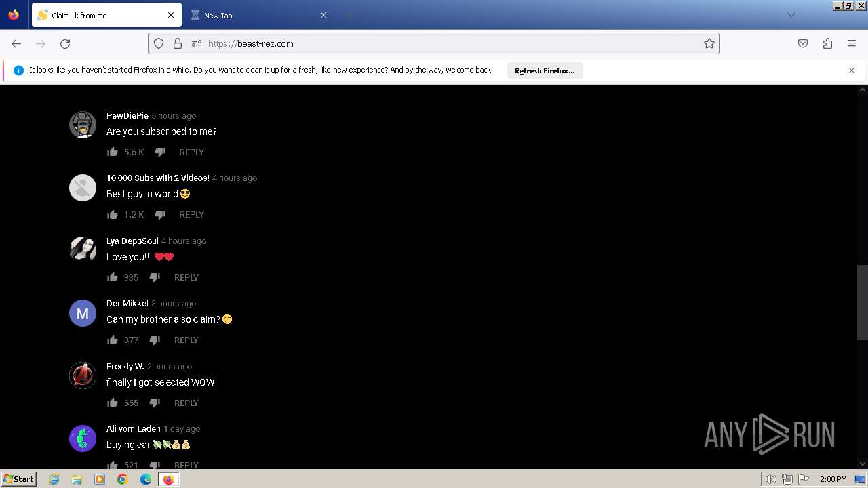
Task: Dislike Lya DeppSoul's comment
Action: [155, 277]
